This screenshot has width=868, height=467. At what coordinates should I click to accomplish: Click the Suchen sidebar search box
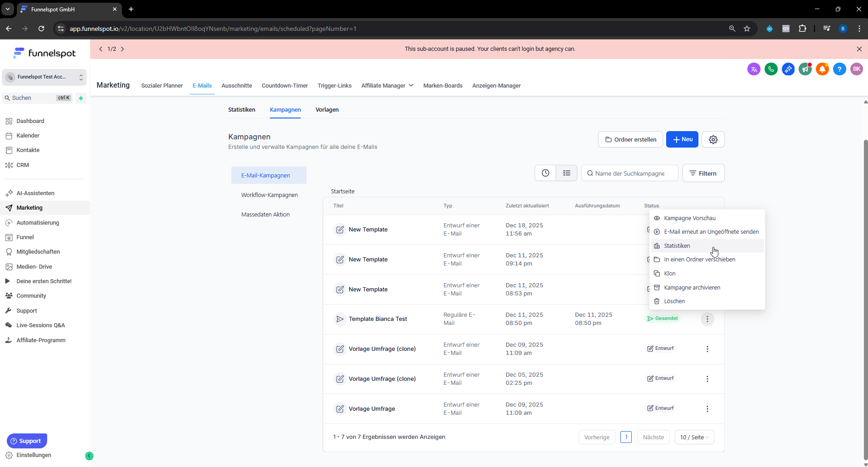point(37,98)
